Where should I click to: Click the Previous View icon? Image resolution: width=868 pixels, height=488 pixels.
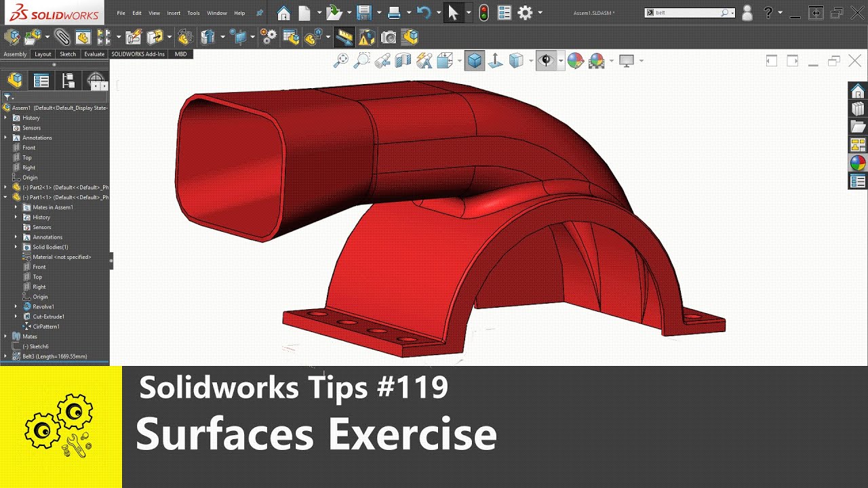click(382, 61)
